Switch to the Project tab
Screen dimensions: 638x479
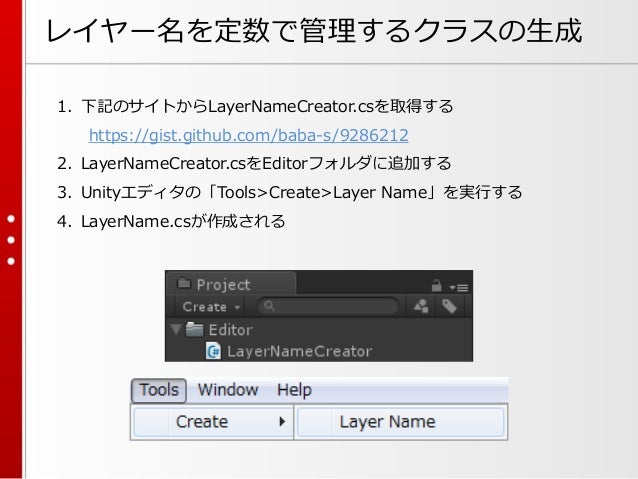pos(232,284)
